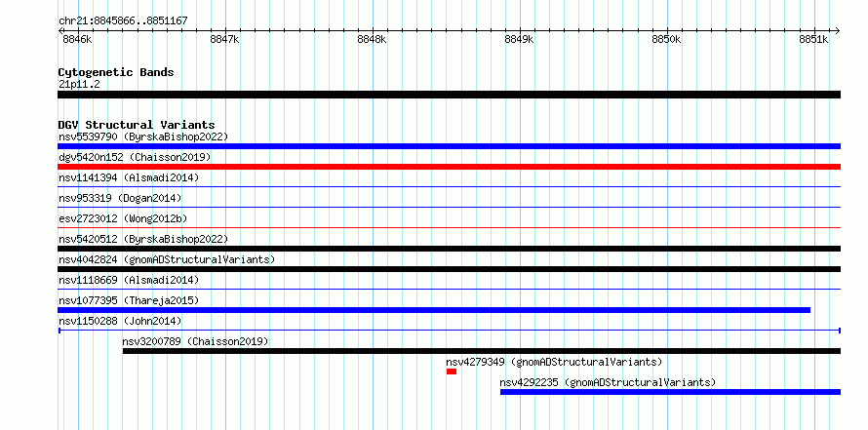This screenshot has height=430, width=868.
Task: Click the 8846k ruler position
Action: [x=77, y=39]
